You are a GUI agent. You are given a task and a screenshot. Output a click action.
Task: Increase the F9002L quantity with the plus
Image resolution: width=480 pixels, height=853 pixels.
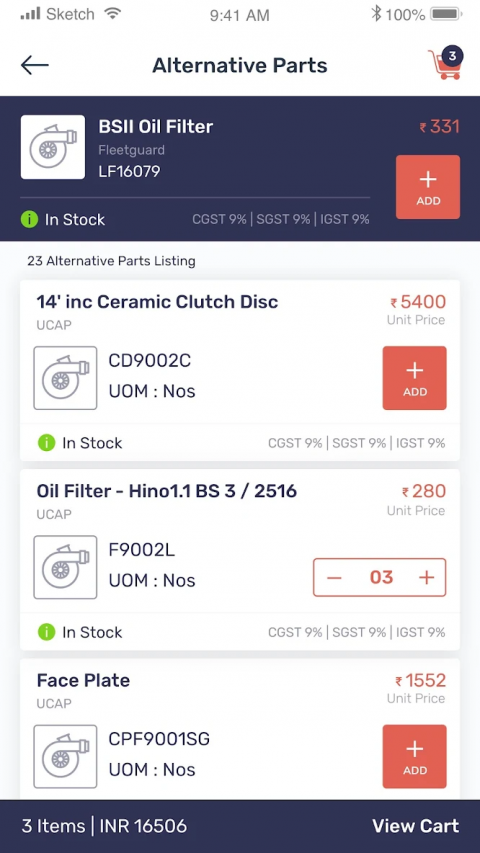click(427, 577)
